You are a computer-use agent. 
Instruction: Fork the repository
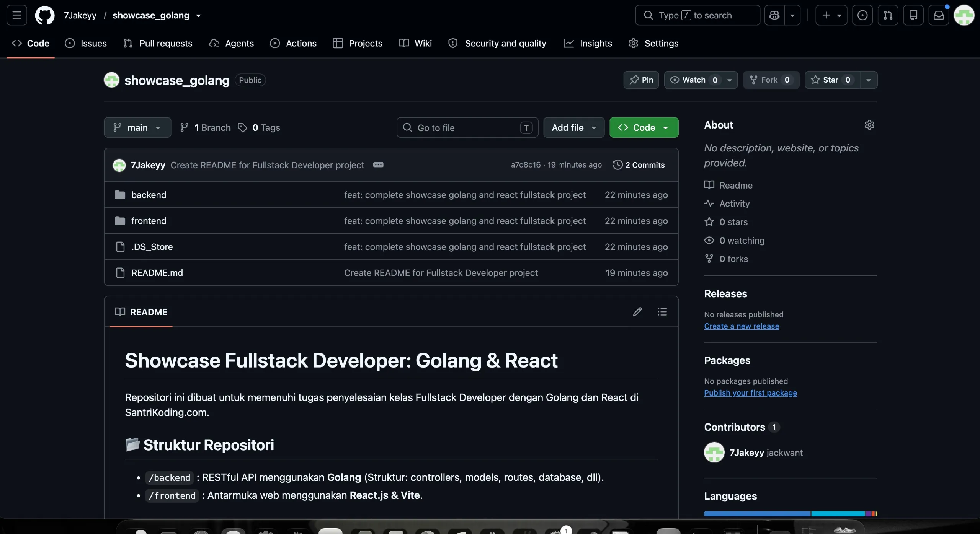pos(771,80)
